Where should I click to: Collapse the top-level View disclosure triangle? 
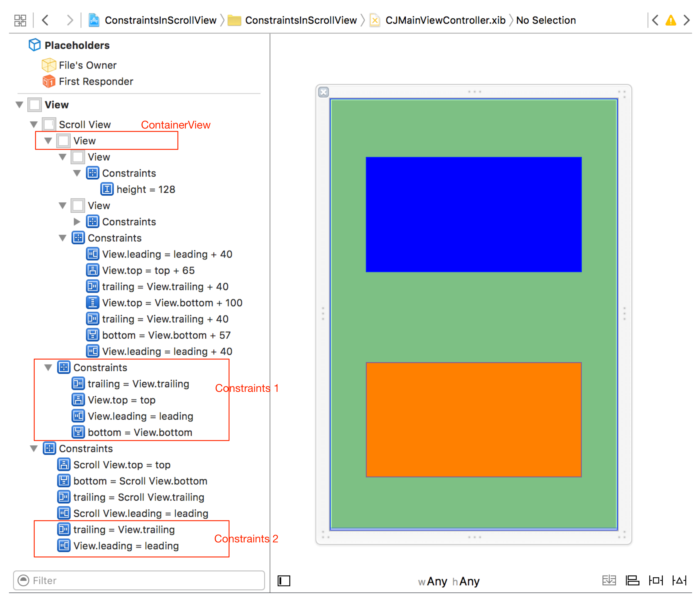tap(19, 105)
